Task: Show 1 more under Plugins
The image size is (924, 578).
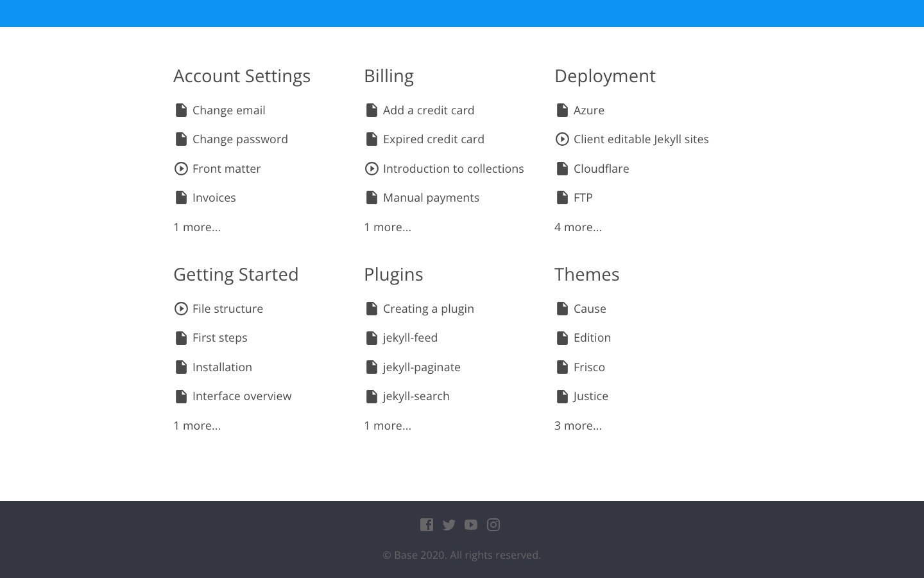Action: pos(388,426)
